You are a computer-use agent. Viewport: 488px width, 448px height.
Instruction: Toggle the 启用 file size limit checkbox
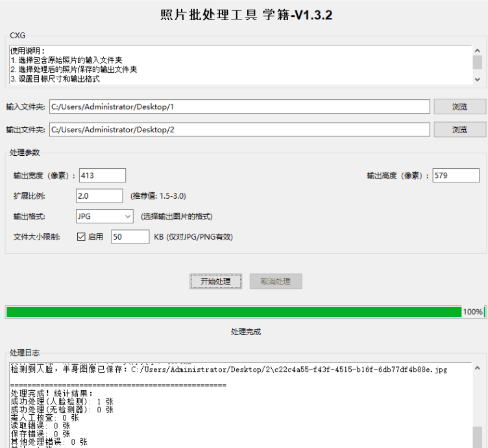pyautogui.click(x=82, y=237)
